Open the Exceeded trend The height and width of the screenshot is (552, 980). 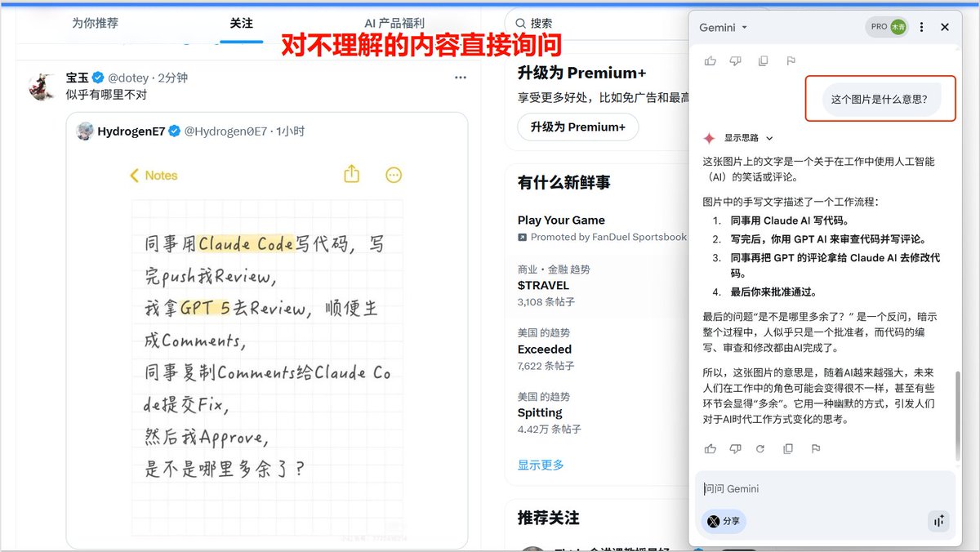[545, 349]
